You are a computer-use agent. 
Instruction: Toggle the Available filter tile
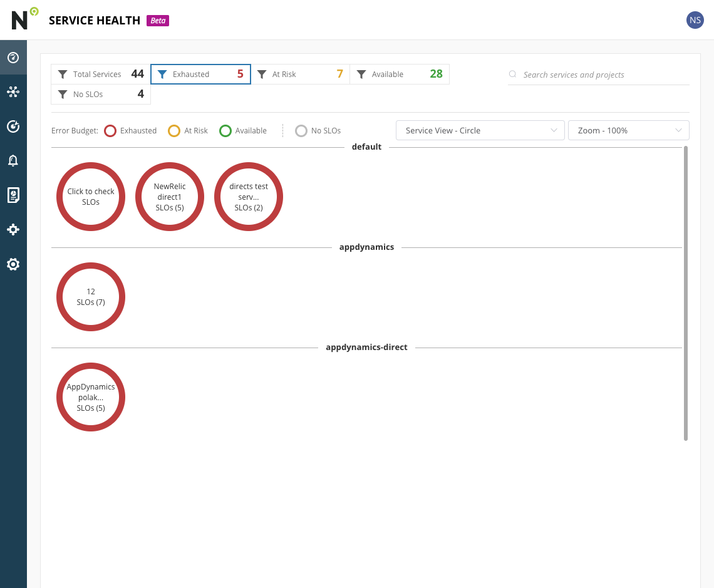coord(400,74)
